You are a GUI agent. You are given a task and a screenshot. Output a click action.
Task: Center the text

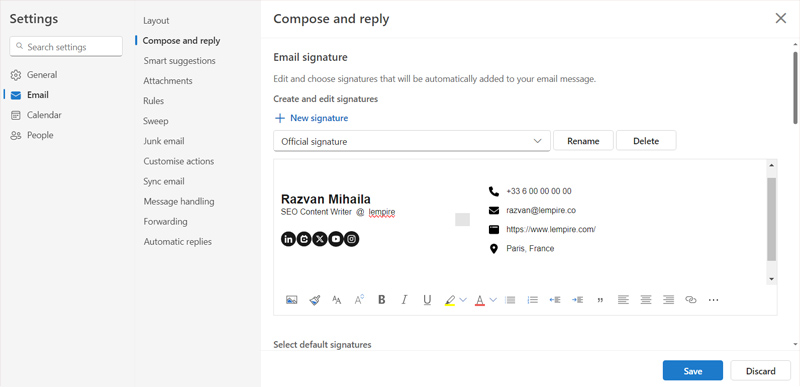646,300
